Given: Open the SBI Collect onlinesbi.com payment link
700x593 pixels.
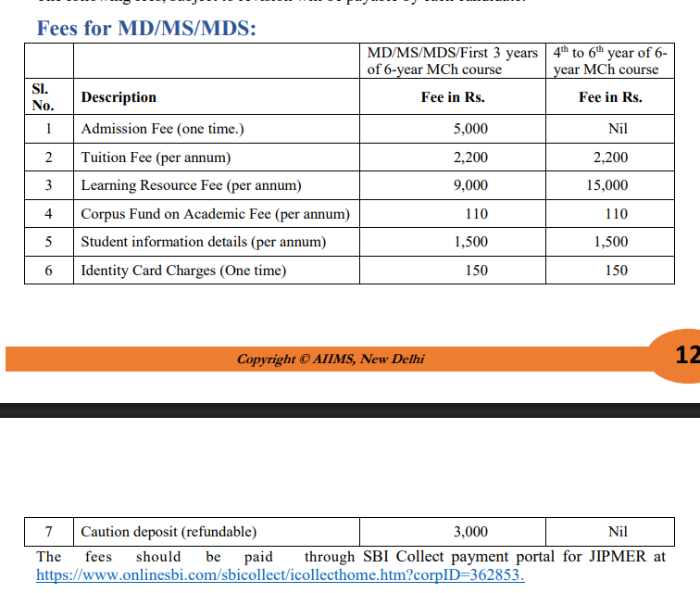Looking at the screenshot, I should pos(280,575).
